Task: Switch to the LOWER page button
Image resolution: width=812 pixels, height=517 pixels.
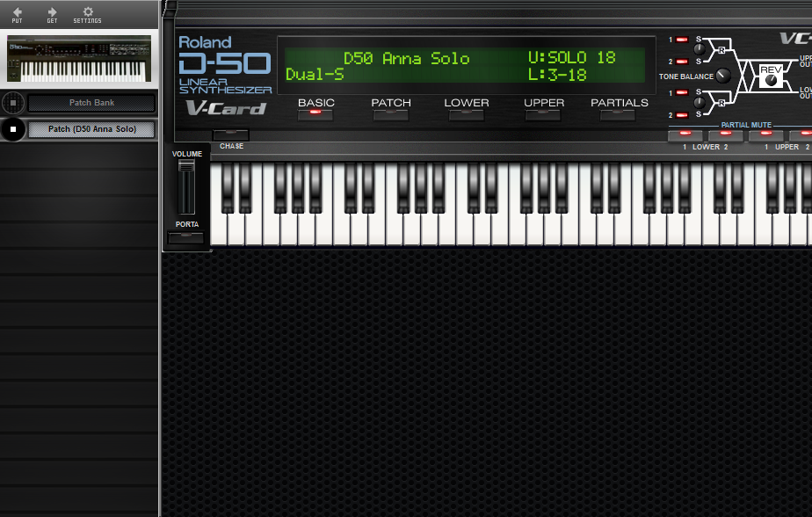Action: click(467, 115)
